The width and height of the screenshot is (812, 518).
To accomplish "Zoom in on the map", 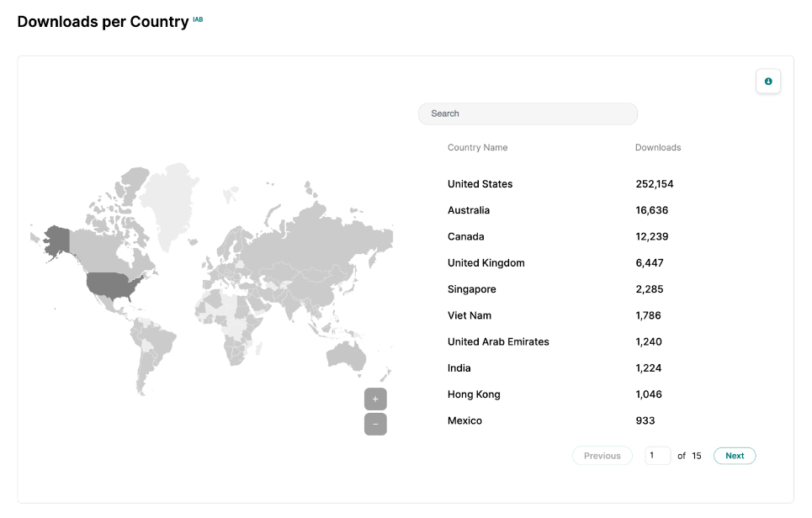I will pos(375,399).
